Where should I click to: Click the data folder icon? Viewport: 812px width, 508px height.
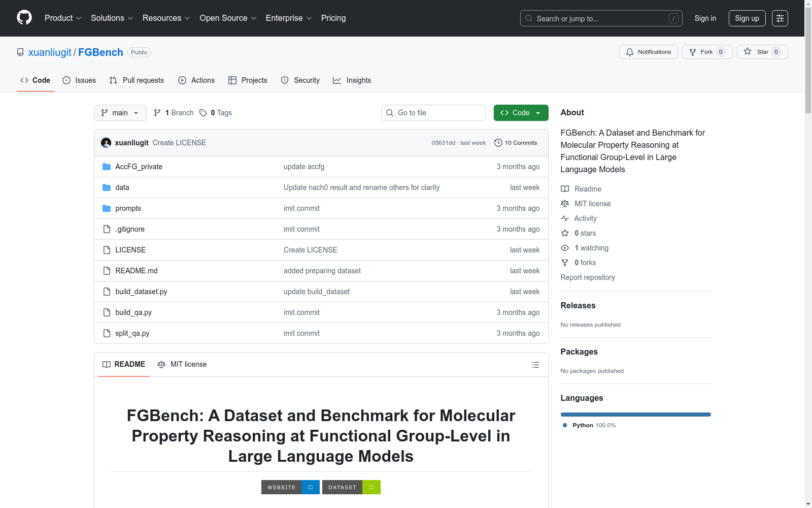pos(107,187)
